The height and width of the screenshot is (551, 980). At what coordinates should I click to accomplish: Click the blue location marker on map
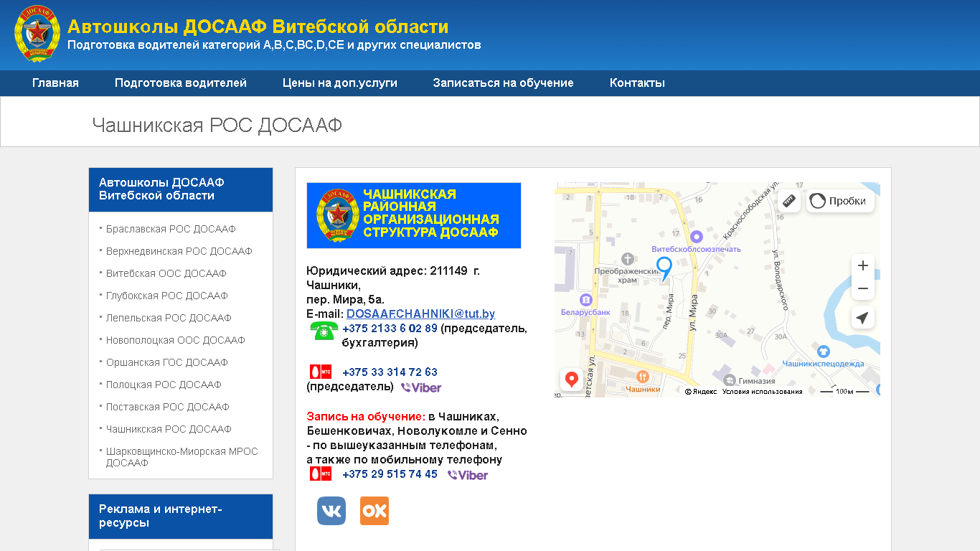664,268
